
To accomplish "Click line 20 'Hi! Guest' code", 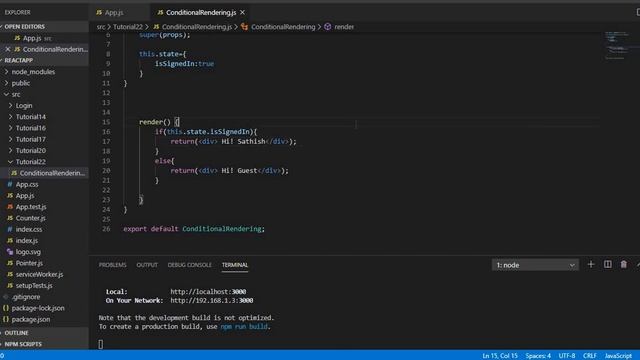I will [x=229, y=171].
